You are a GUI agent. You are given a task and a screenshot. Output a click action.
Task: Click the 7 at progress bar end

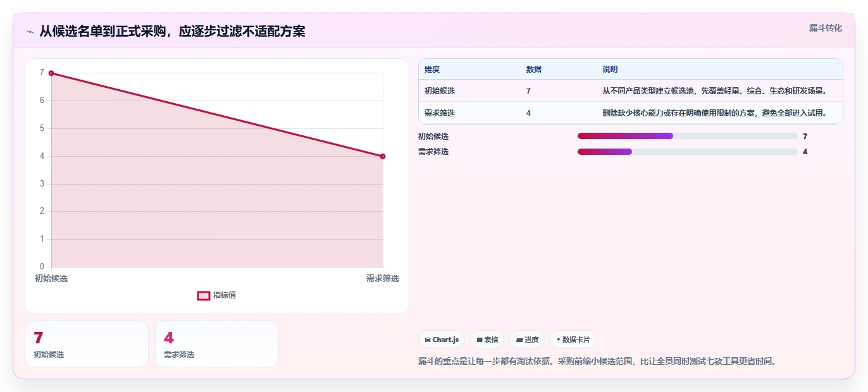(x=805, y=136)
